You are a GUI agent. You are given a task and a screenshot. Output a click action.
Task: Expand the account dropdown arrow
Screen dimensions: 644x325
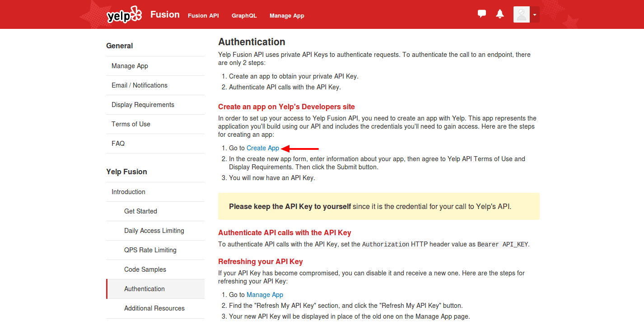click(x=535, y=14)
